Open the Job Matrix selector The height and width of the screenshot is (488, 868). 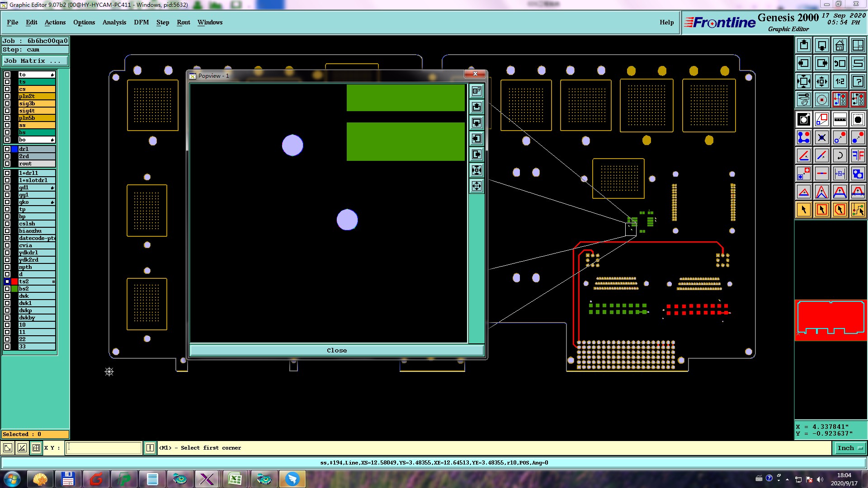pyautogui.click(x=35, y=61)
